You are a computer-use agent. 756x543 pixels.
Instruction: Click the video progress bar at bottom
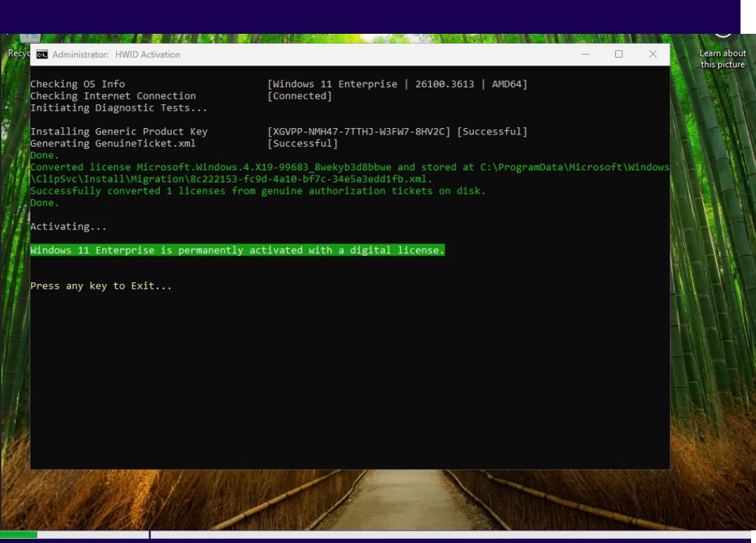pyautogui.click(x=375, y=535)
